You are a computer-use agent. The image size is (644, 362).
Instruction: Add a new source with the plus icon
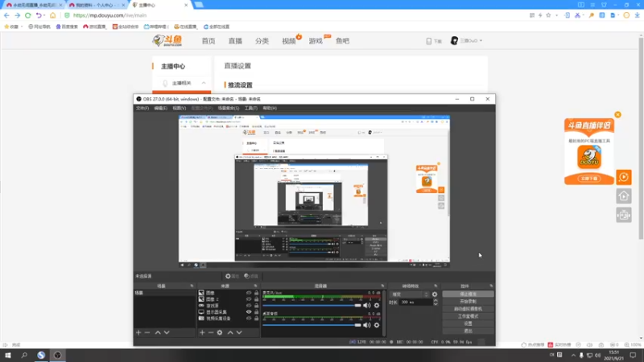pos(202,332)
